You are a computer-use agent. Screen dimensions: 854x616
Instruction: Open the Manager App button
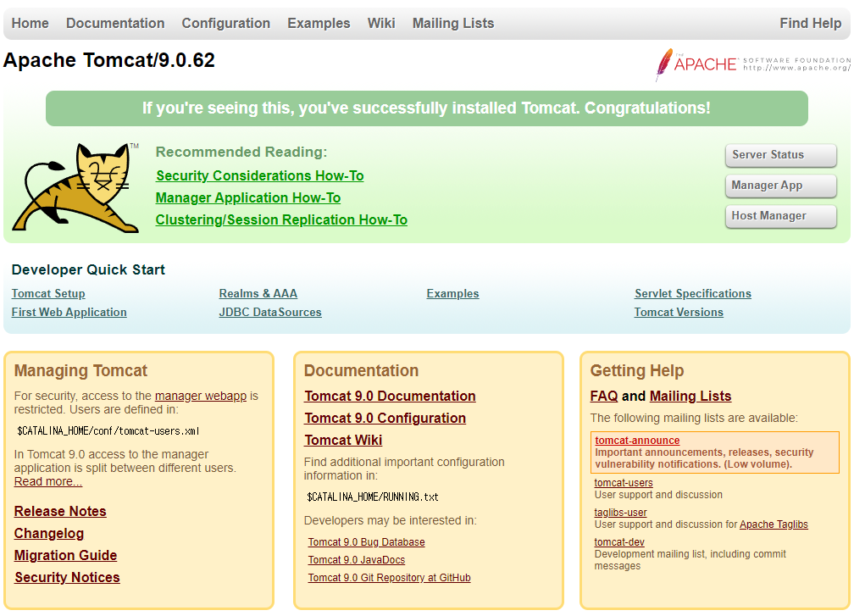tap(780, 186)
